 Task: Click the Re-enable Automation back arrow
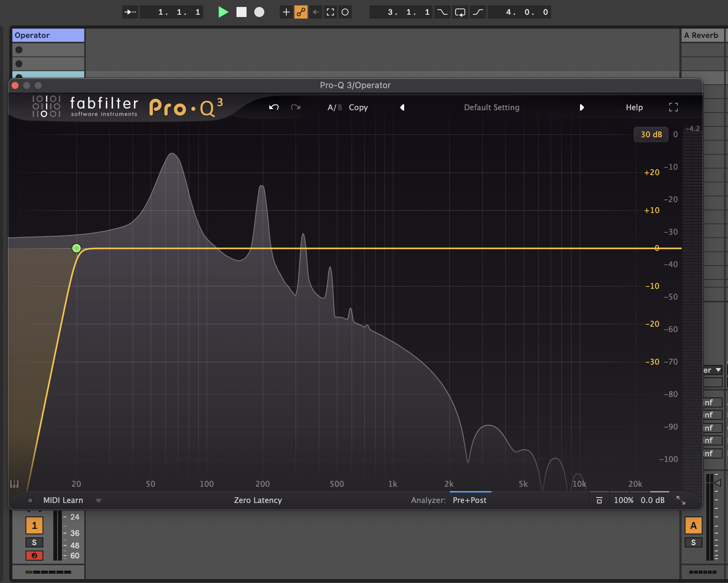316,12
